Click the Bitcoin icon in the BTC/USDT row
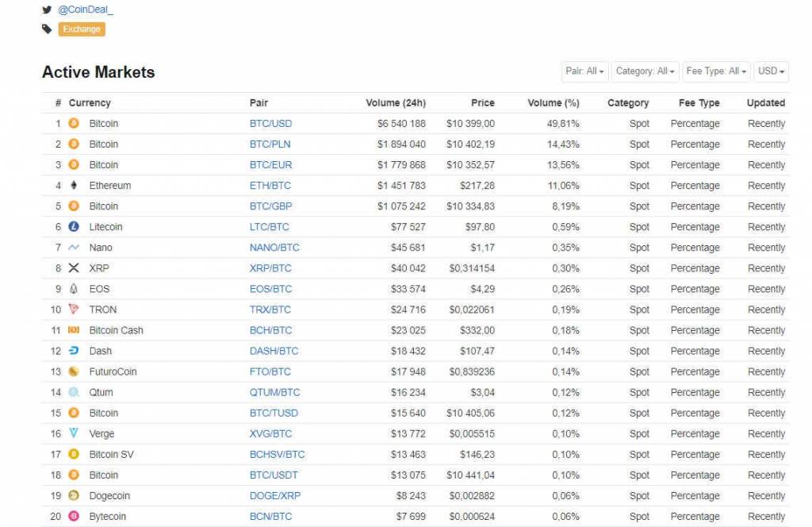Image resolution: width=812 pixels, height=527 pixels. 74,475
